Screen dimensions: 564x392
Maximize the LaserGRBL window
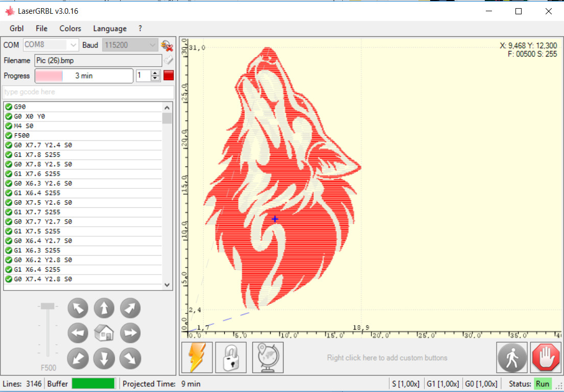tap(519, 11)
